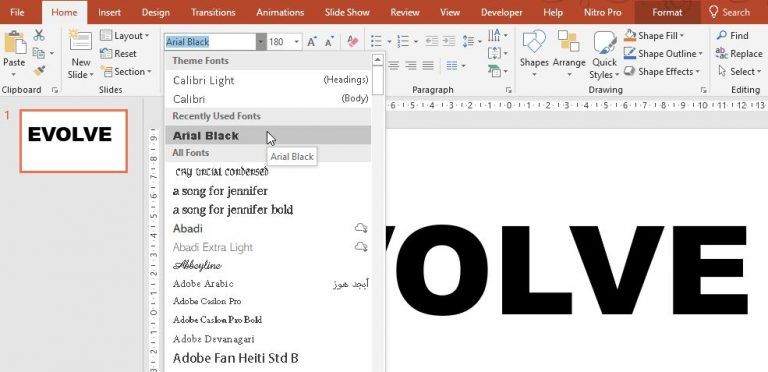Increase font size with the large A icon
This screenshot has height=372, width=768.
tap(312, 42)
